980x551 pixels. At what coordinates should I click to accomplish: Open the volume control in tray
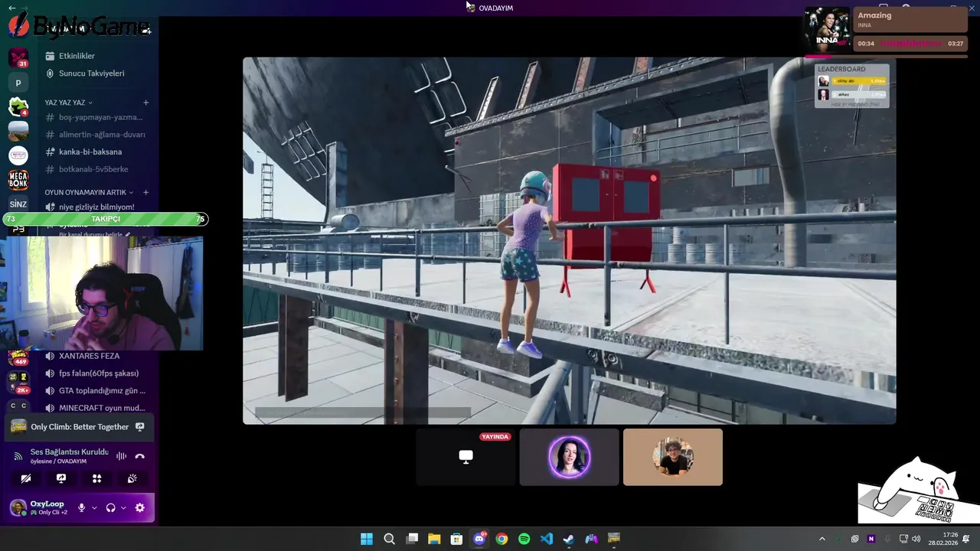point(916,539)
